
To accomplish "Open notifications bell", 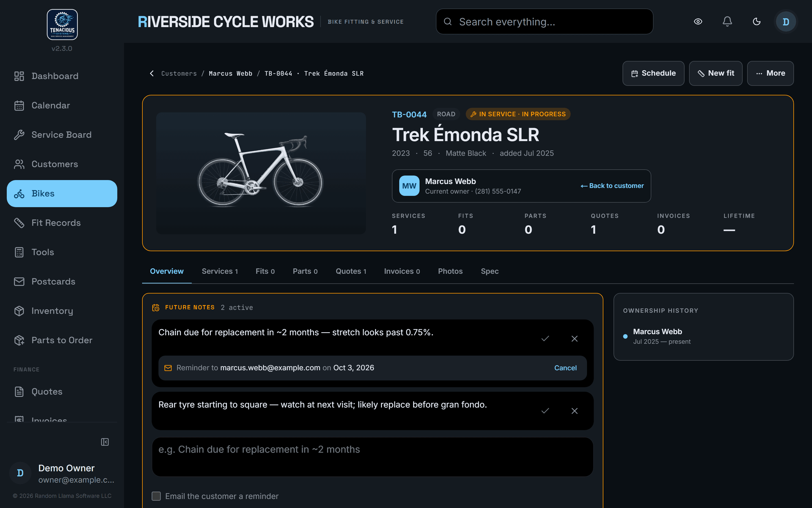I will click(727, 21).
